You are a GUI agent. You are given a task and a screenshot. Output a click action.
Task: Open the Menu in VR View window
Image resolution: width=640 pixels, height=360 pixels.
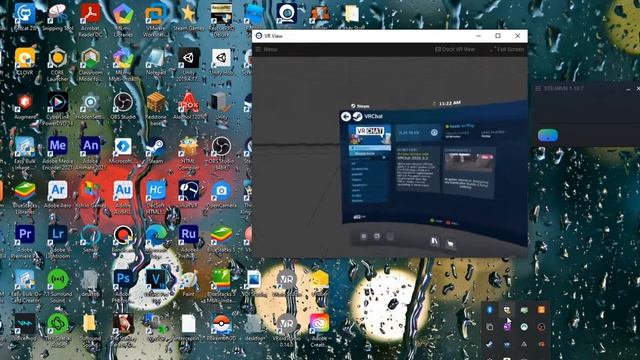point(267,49)
